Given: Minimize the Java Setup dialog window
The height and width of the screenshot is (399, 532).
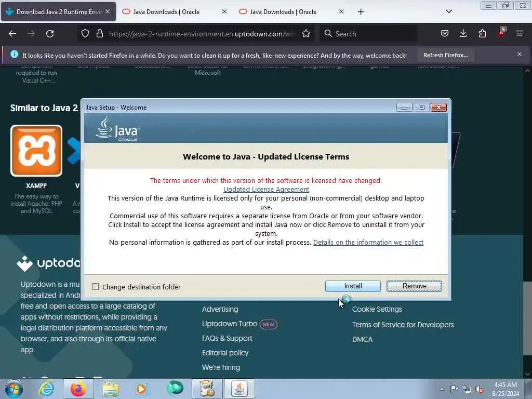Looking at the screenshot, I should (404, 108).
